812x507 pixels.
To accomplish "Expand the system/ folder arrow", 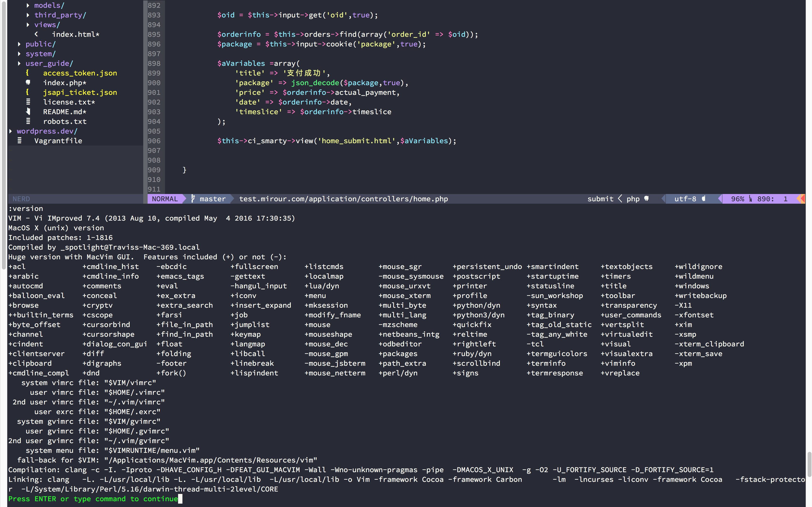I will point(19,54).
